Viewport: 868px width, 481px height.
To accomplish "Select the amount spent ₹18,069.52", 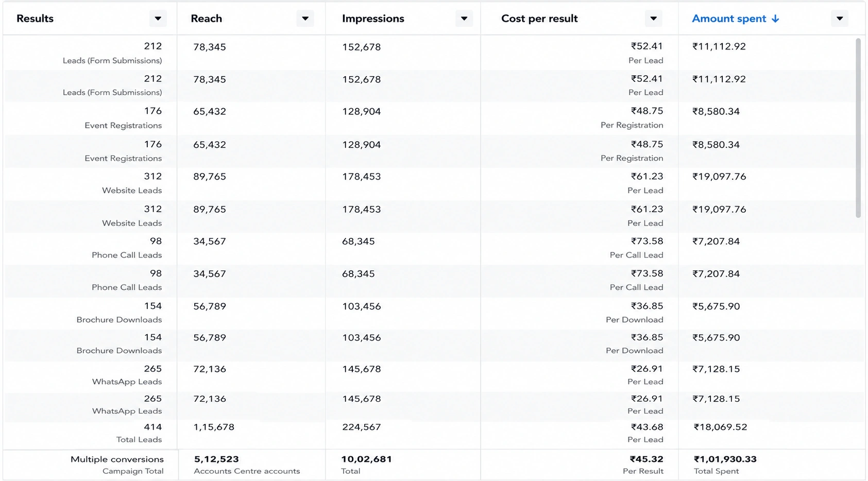I will [720, 427].
